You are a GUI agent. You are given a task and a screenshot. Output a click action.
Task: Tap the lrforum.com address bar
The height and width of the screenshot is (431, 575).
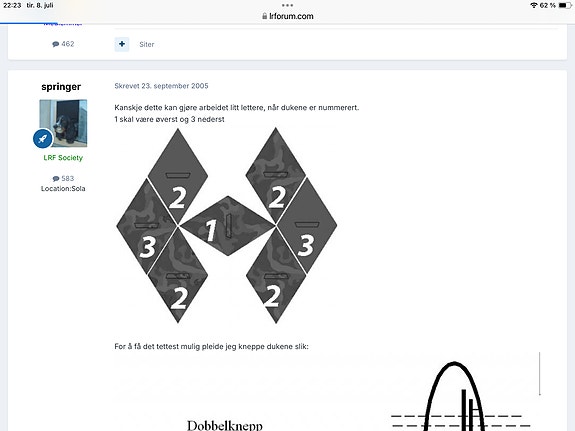coord(288,16)
